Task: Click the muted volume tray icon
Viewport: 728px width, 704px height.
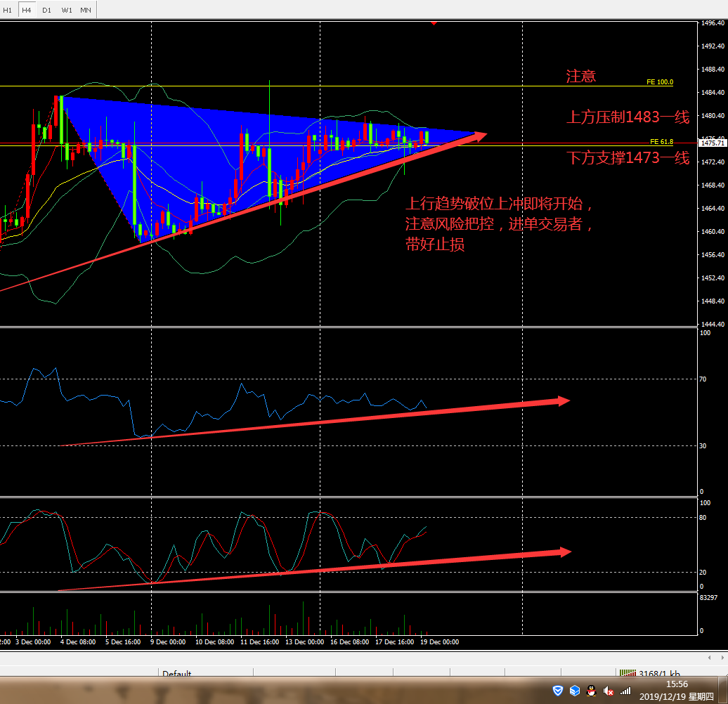Action: [609, 691]
